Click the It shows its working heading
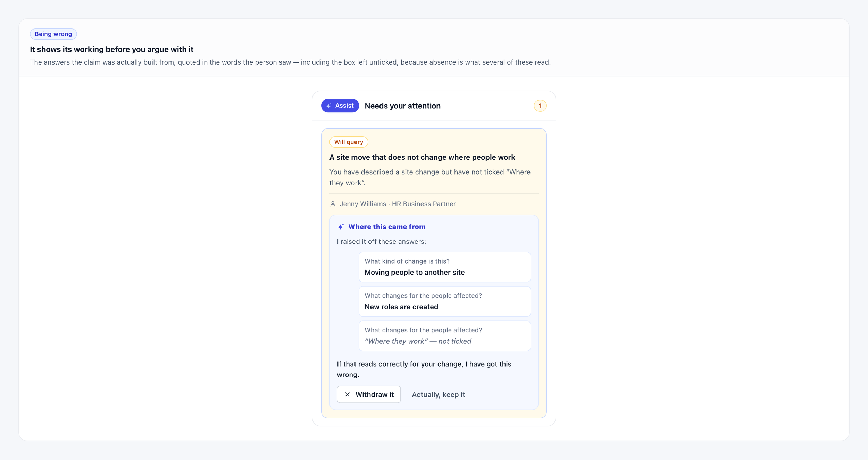The image size is (868, 460). [111, 49]
